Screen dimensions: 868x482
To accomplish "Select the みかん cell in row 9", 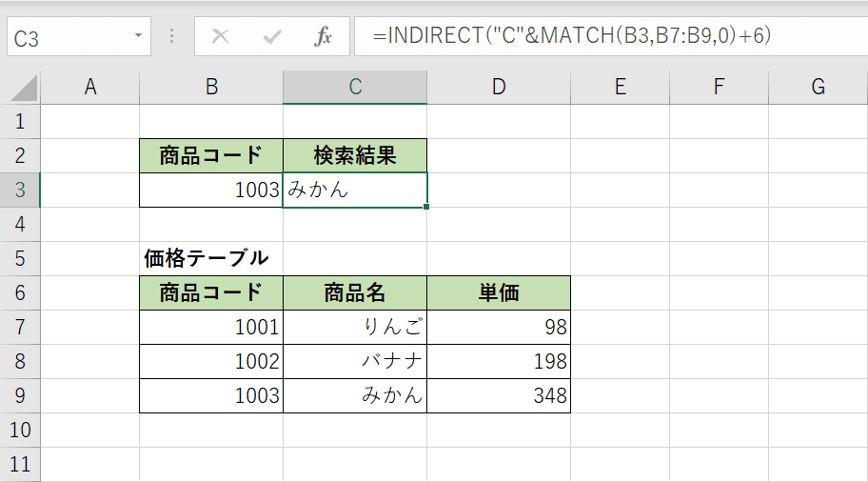I will point(355,396).
